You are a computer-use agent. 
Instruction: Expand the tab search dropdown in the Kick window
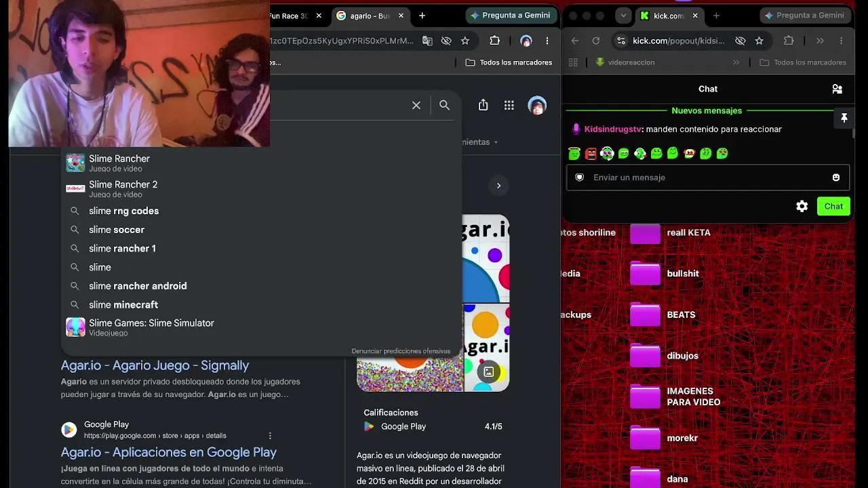point(623,16)
